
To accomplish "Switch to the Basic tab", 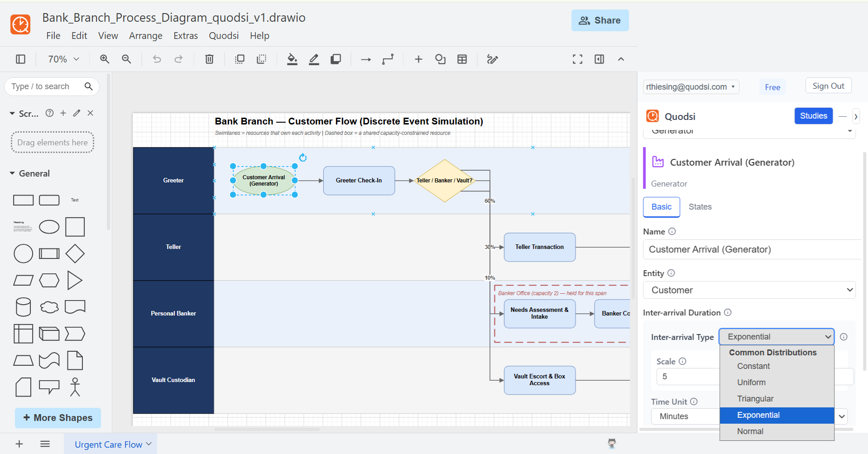I will [662, 207].
